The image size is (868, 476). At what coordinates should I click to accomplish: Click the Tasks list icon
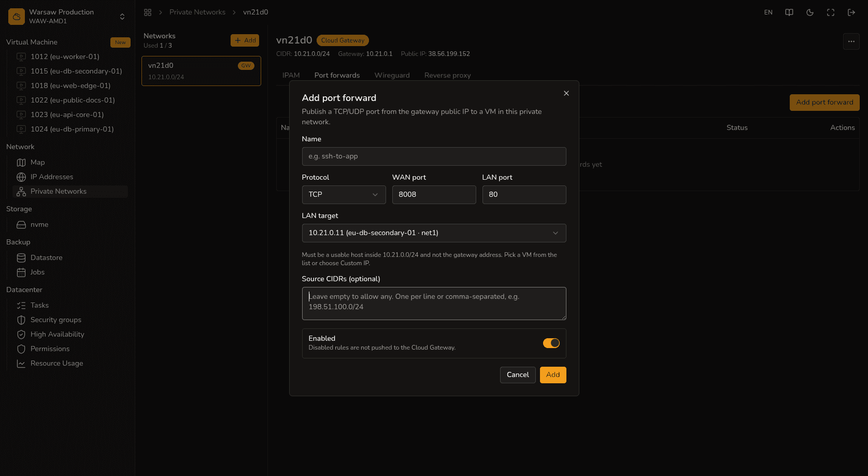point(21,306)
